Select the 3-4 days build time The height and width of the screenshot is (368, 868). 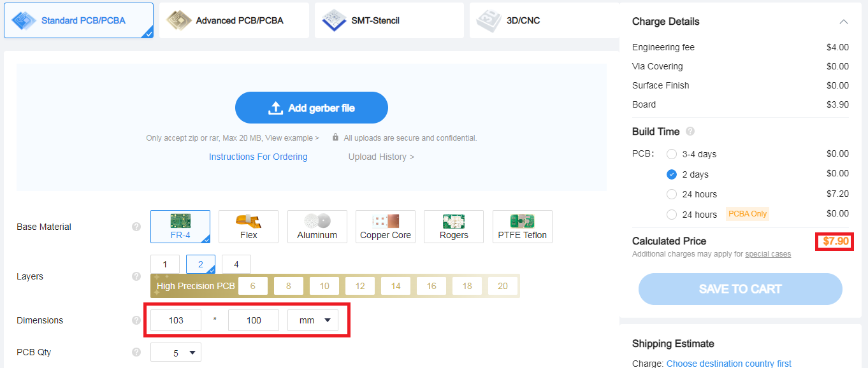[672, 154]
